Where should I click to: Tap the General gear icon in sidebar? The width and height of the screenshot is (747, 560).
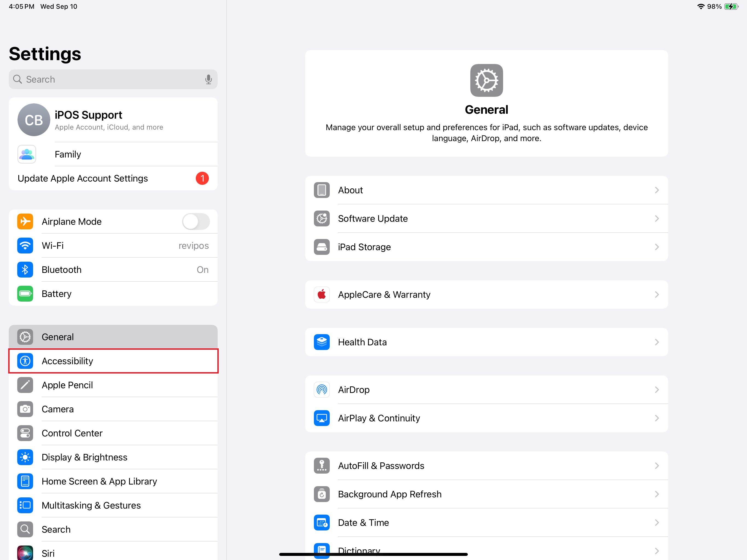[25, 337]
